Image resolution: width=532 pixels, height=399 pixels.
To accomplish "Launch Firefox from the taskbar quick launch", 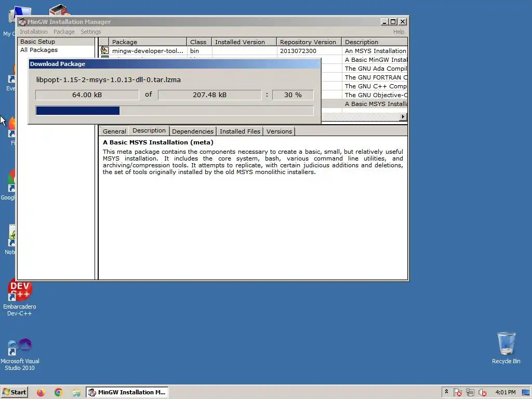I will point(41,392).
